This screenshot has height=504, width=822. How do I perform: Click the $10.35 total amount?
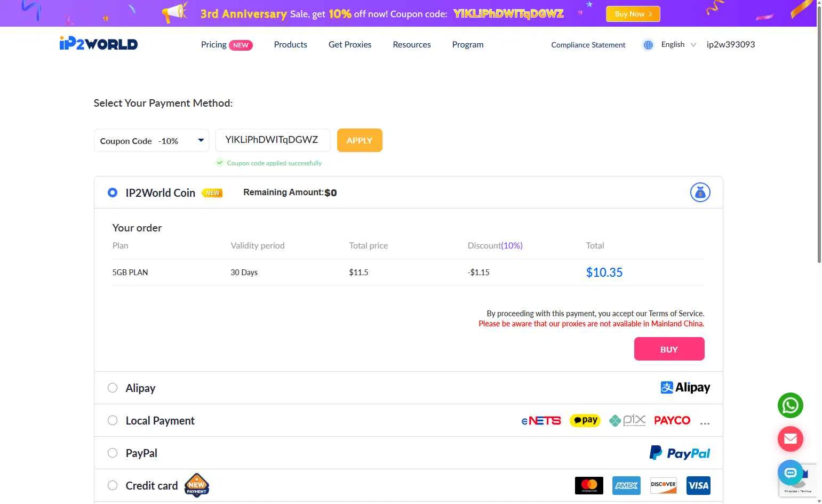[604, 273]
